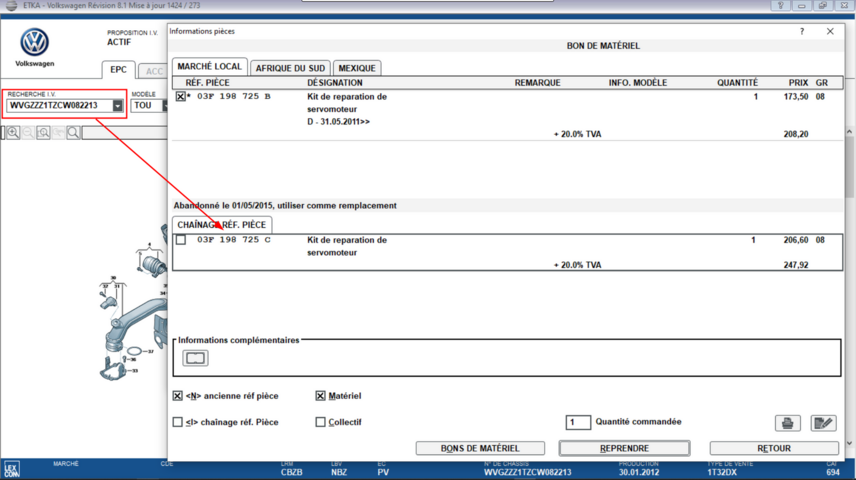Click part number 03F 198 725 C

click(x=234, y=240)
